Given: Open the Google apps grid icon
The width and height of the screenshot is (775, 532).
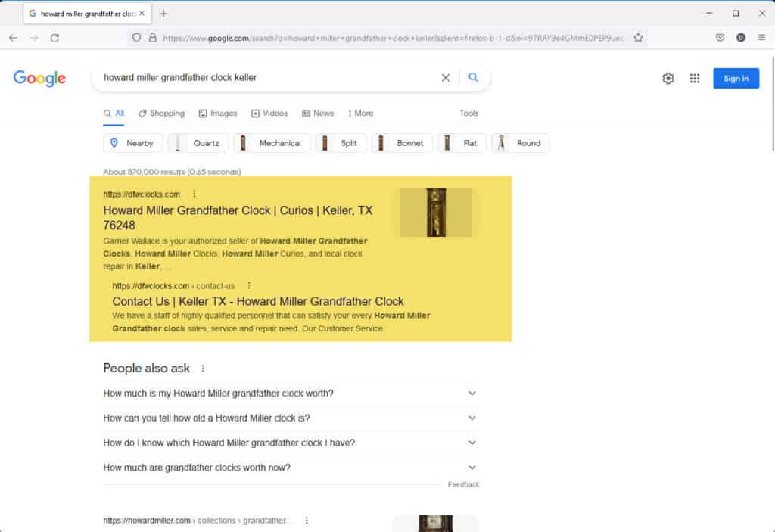Looking at the screenshot, I should 695,78.
